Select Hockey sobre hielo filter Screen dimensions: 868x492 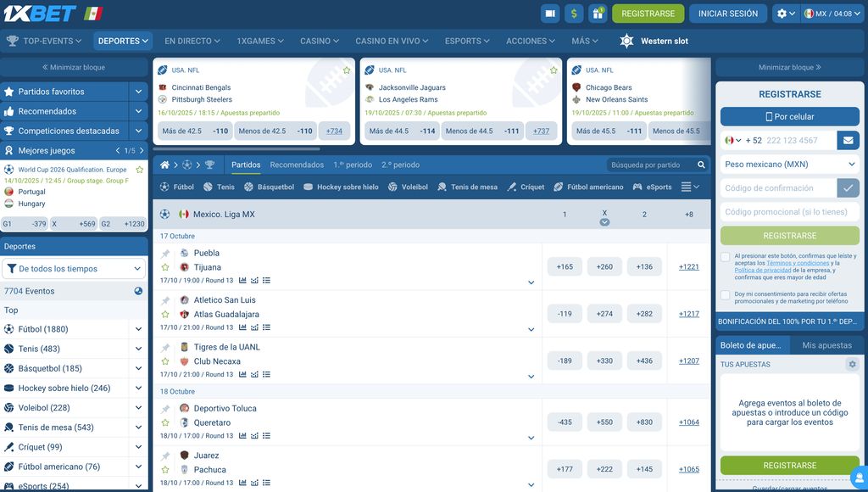coord(341,187)
